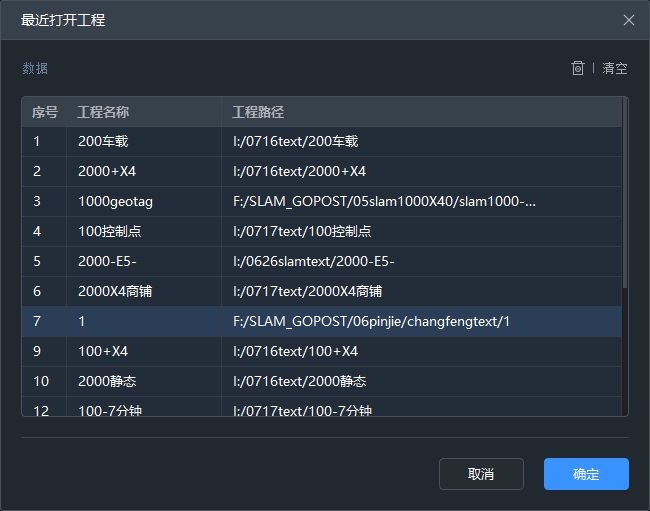This screenshot has width=650, height=511.
Task: Click the path I:/0626slamtext/2000-E5-
Action: click(x=313, y=262)
